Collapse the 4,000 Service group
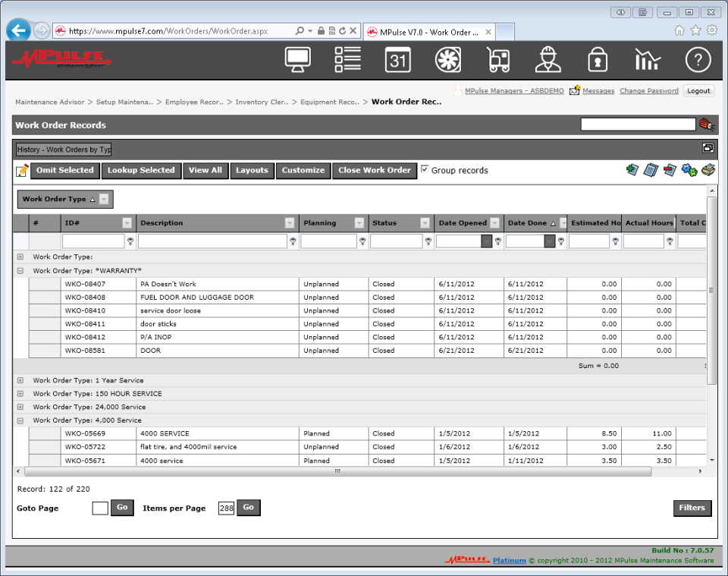The height and width of the screenshot is (576, 728). [x=20, y=420]
